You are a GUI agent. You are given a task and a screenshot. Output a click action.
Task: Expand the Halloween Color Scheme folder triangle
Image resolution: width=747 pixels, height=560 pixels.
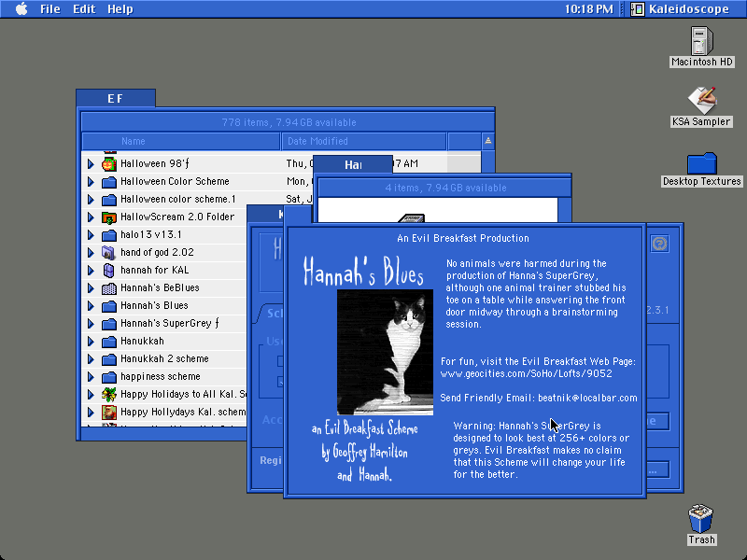pos(91,182)
